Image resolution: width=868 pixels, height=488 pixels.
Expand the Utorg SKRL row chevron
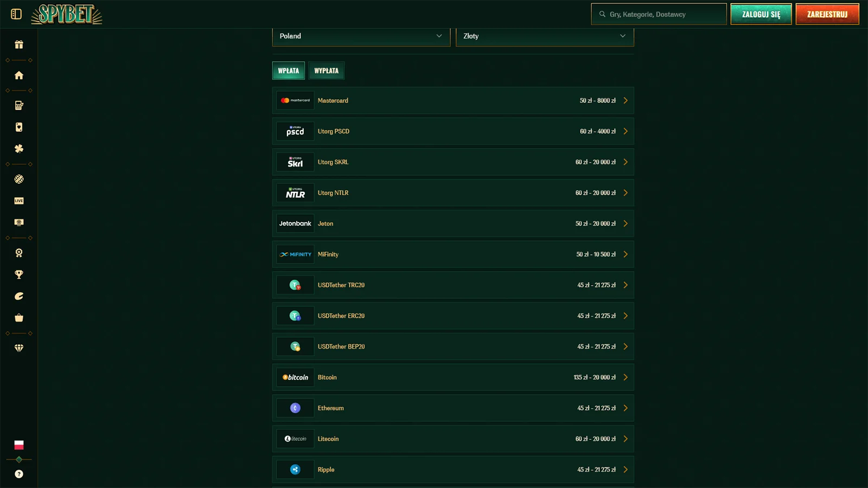(x=626, y=162)
